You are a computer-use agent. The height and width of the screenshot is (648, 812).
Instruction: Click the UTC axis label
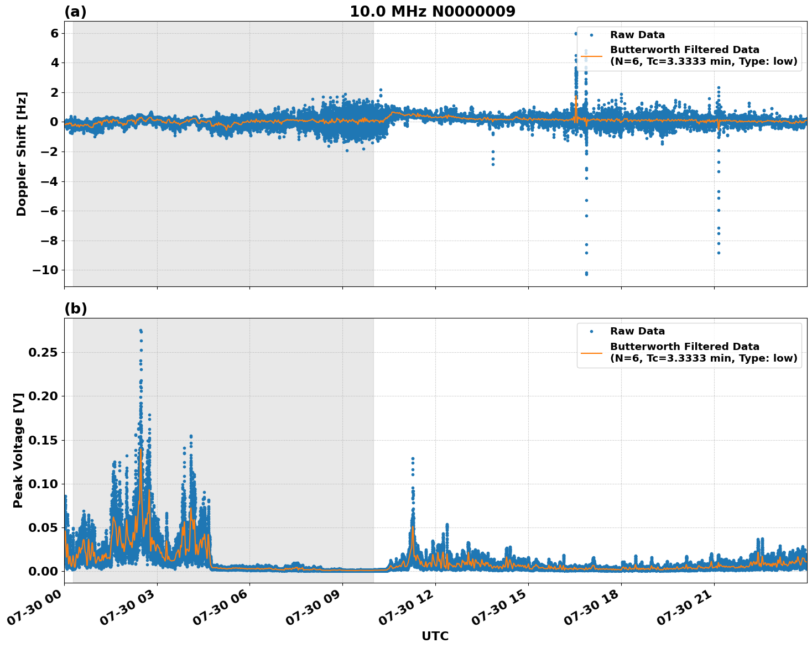click(x=435, y=636)
